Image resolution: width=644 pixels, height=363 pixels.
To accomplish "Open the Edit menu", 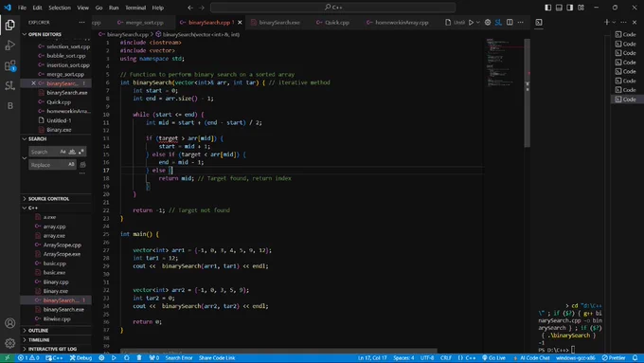I will tap(37, 8).
